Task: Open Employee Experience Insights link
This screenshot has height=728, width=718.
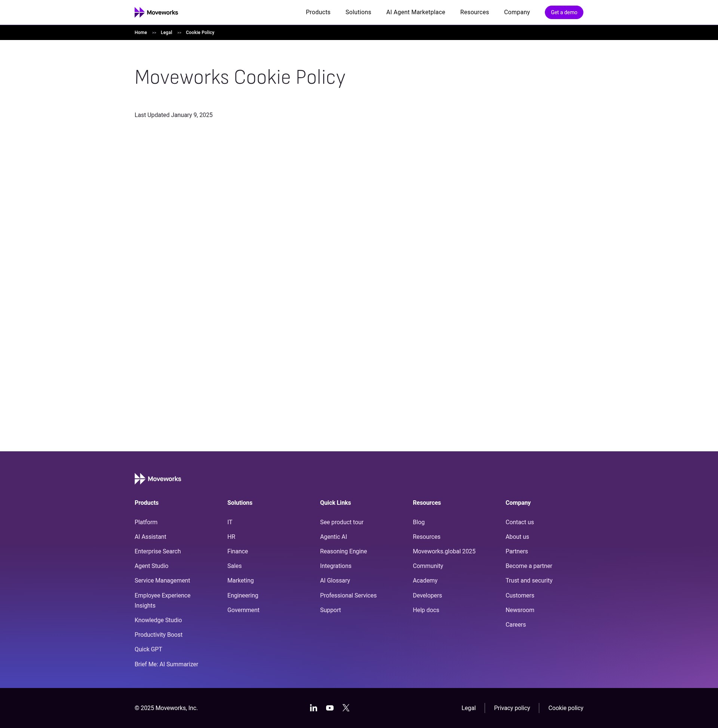Action: [x=162, y=600]
